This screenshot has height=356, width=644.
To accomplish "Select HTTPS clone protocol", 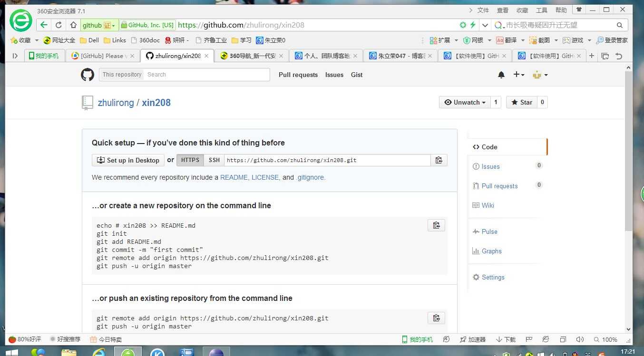I will [190, 160].
